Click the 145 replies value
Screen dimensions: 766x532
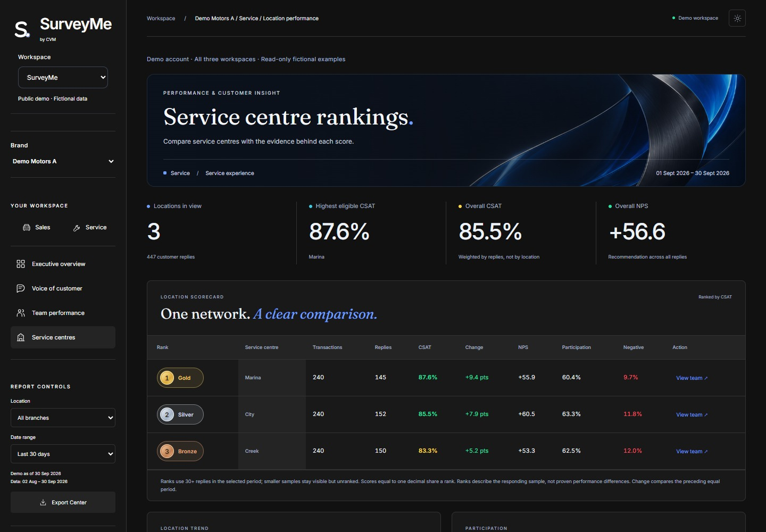pyautogui.click(x=380, y=377)
